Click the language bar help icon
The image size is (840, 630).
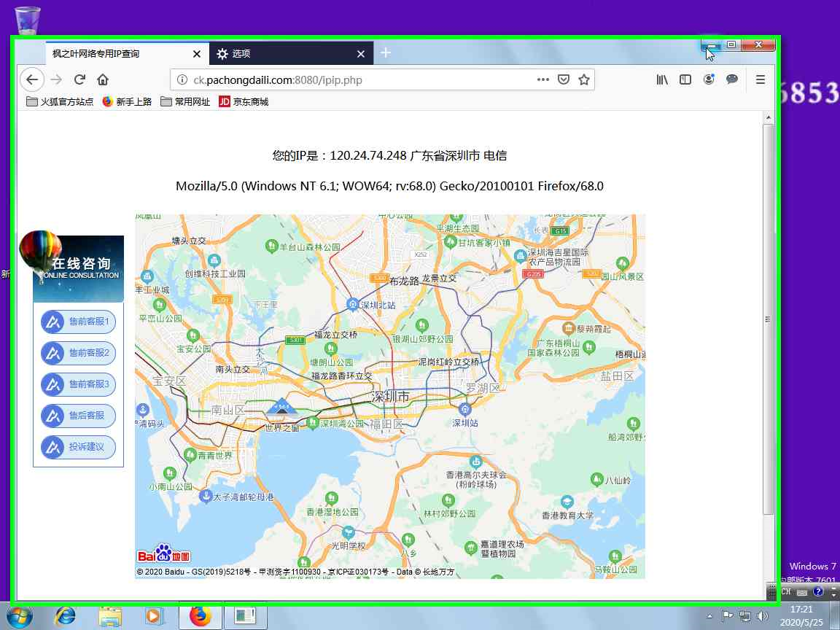click(817, 592)
